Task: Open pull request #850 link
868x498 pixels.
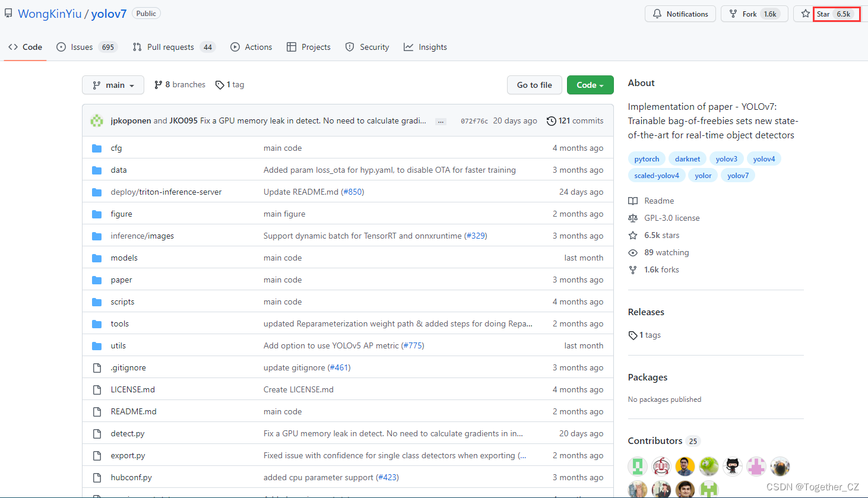Action: [x=353, y=192]
